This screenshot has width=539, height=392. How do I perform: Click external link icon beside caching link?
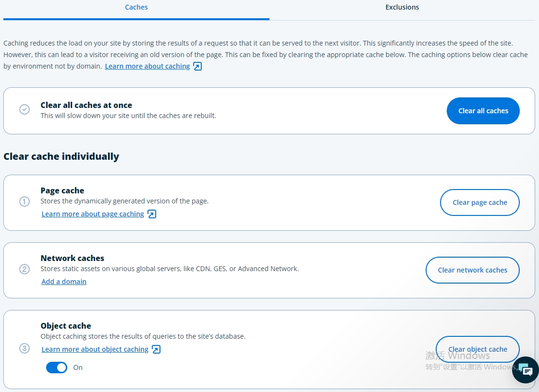pyautogui.click(x=197, y=66)
